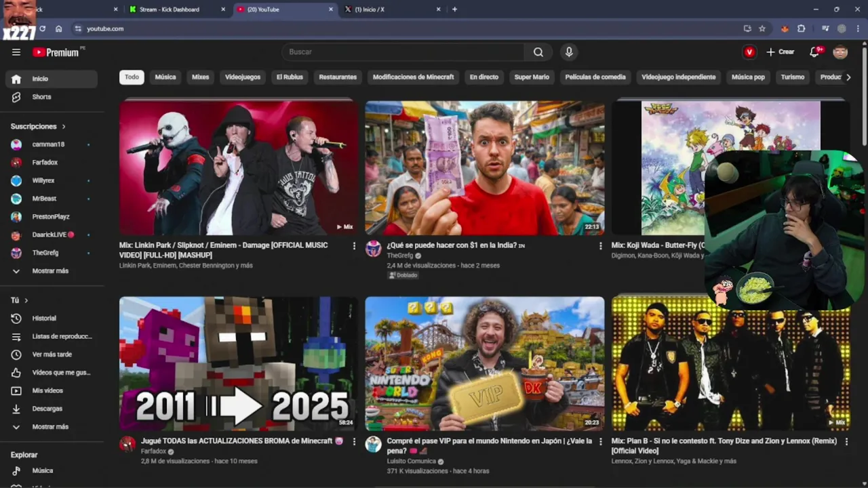Click in the Buscar search field
Image resolution: width=868 pixels, height=488 pixels.
coord(403,52)
